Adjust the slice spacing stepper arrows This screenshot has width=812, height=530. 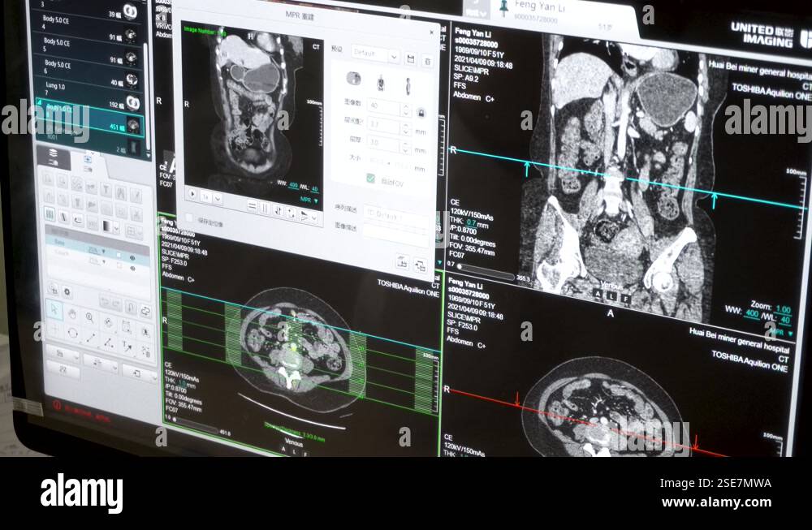[x=406, y=129]
